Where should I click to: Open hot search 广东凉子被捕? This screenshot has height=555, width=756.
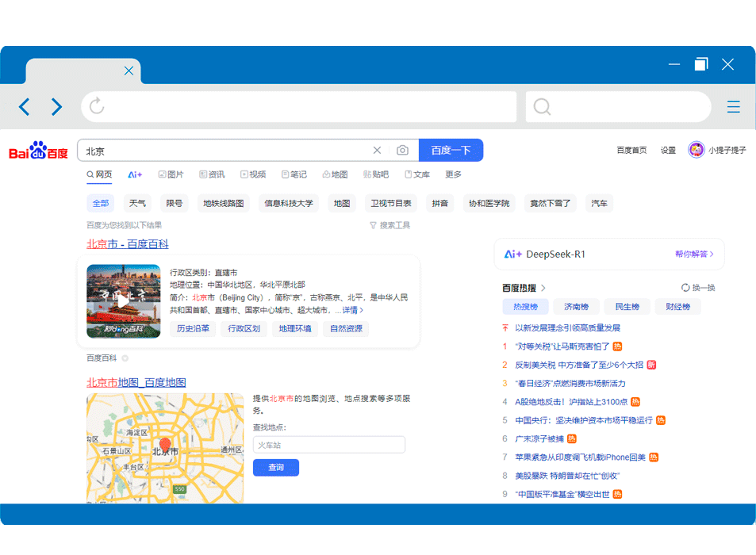pyautogui.click(x=539, y=439)
